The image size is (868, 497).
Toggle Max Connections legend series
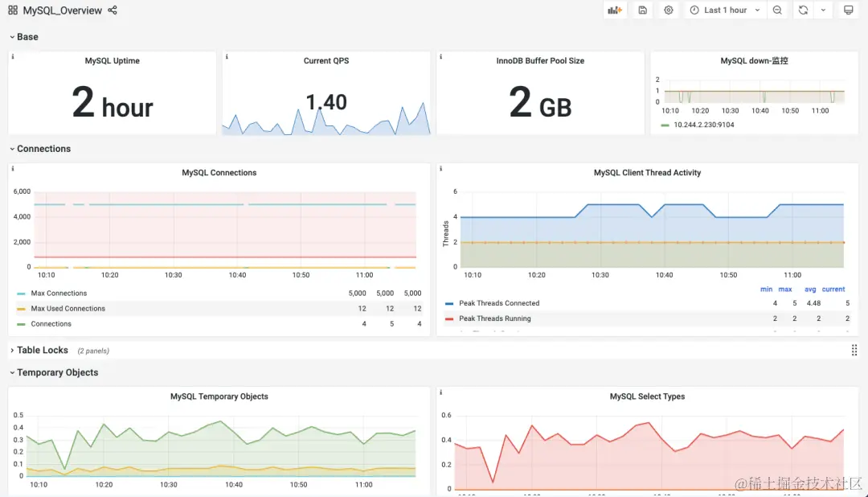pos(59,293)
